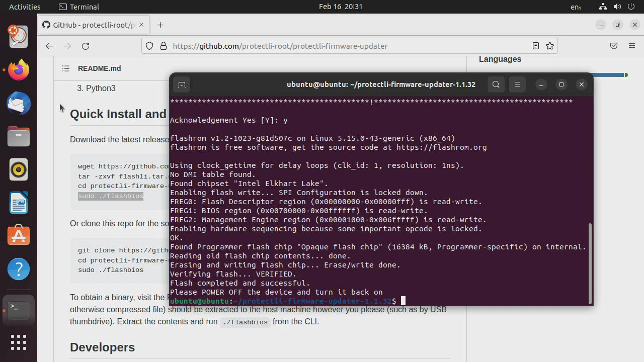Viewport: 644px width, 362px height.
Task: Click the 'Quick Install and' heading
Action: tap(118, 114)
